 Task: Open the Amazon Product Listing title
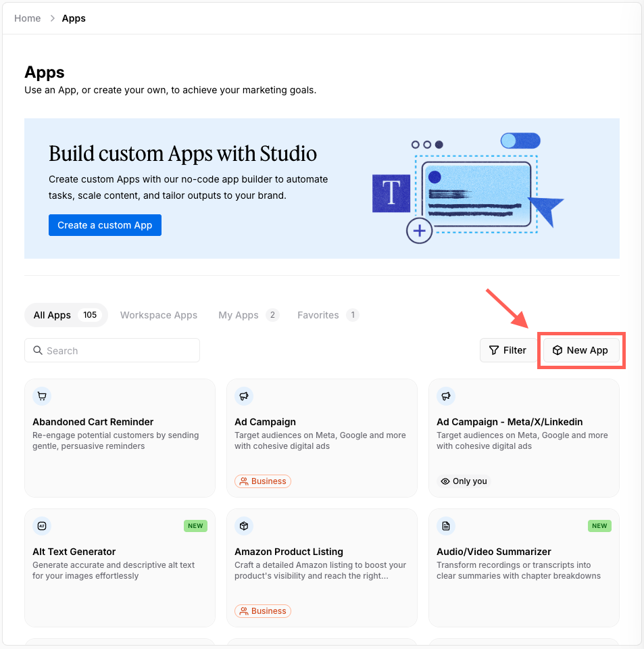click(x=289, y=552)
